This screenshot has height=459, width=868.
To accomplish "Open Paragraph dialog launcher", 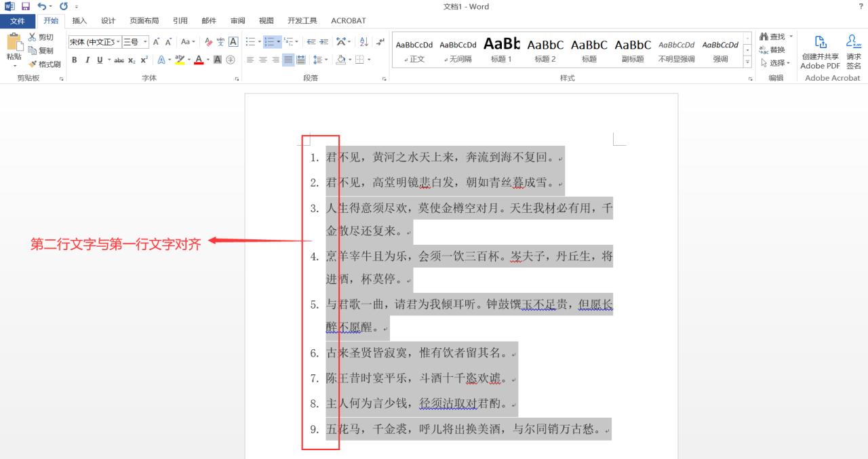I will (x=384, y=79).
